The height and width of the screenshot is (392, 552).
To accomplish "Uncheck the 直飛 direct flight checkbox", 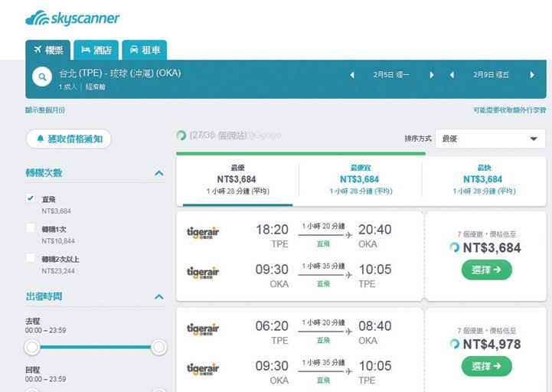I will (31, 198).
